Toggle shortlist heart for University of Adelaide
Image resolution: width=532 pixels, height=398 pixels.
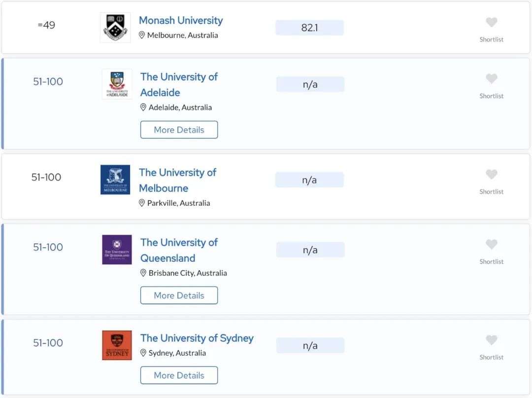click(491, 79)
